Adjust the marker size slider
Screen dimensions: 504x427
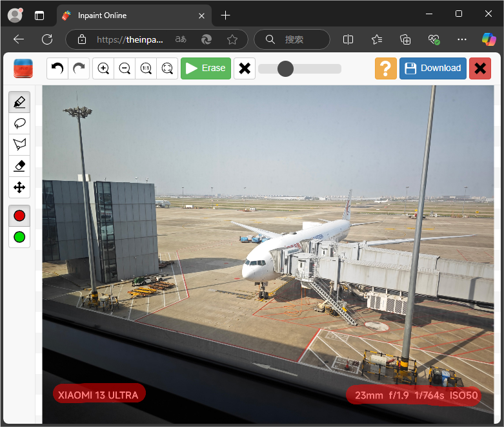pos(285,68)
